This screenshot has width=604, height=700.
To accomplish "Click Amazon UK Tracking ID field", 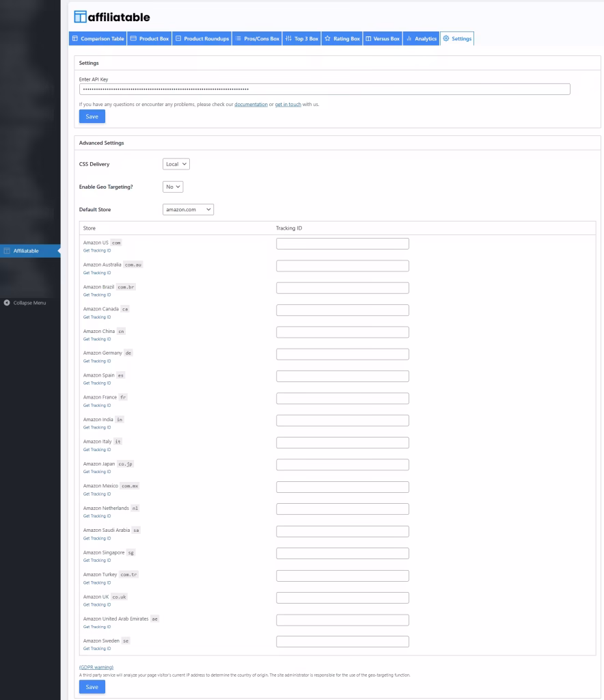I will pos(342,597).
